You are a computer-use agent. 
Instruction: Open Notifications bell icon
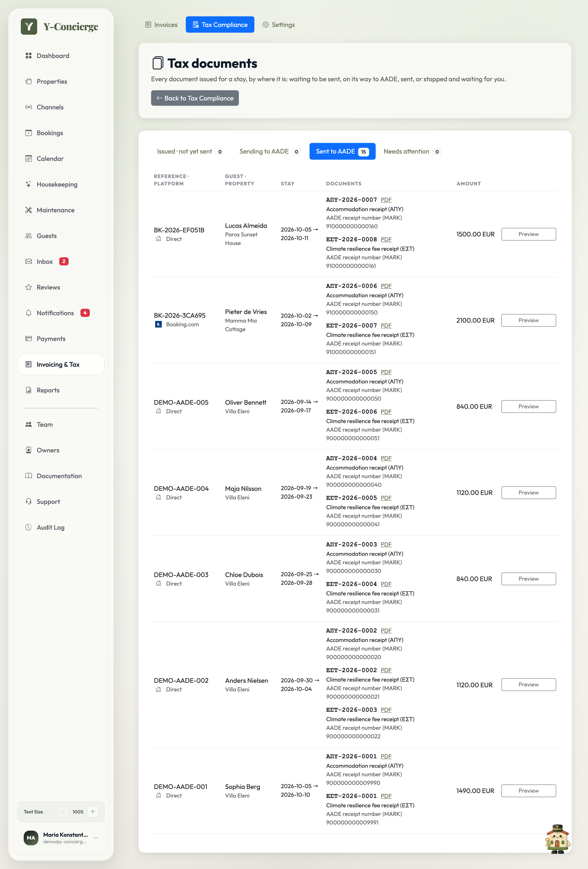(x=28, y=313)
